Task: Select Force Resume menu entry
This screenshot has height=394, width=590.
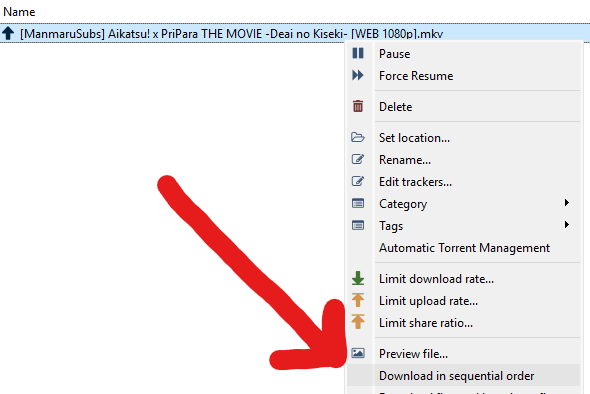Action: (463, 76)
